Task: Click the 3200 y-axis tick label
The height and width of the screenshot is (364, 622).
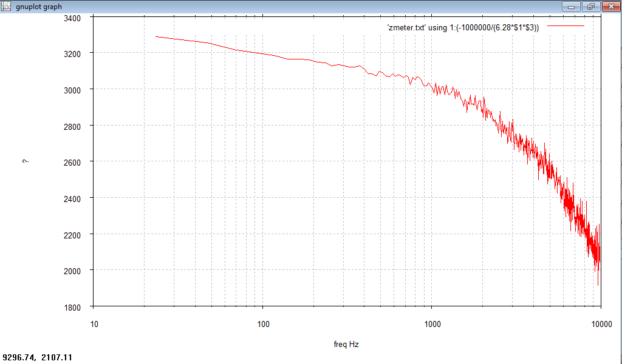Action: [x=72, y=54]
